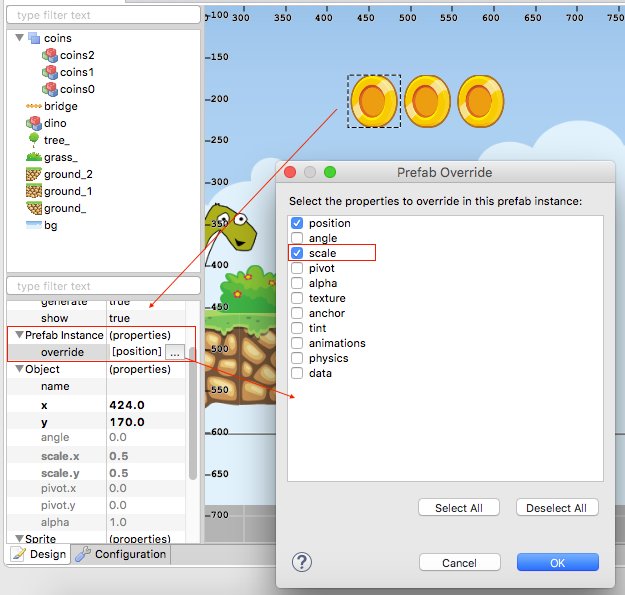The height and width of the screenshot is (595, 625).
Task: Open override editor ellipsis button
Action: tap(175, 352)
